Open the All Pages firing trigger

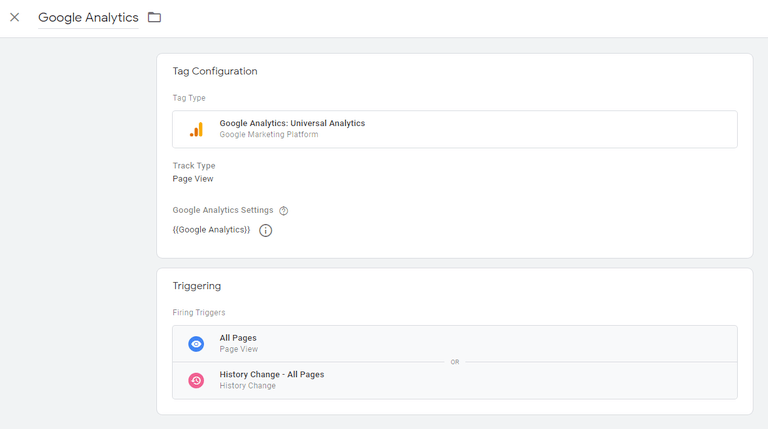pyautogui.click(x=455, y=344)
